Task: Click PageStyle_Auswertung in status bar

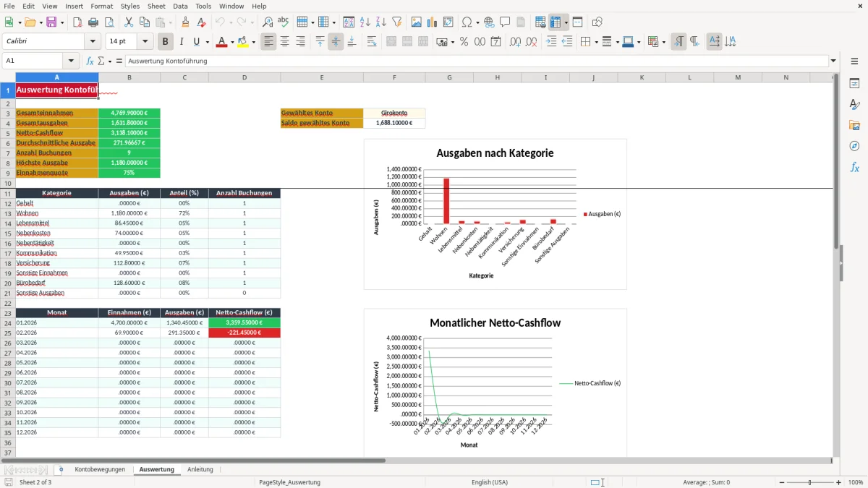Action: (x=289, y=482)
